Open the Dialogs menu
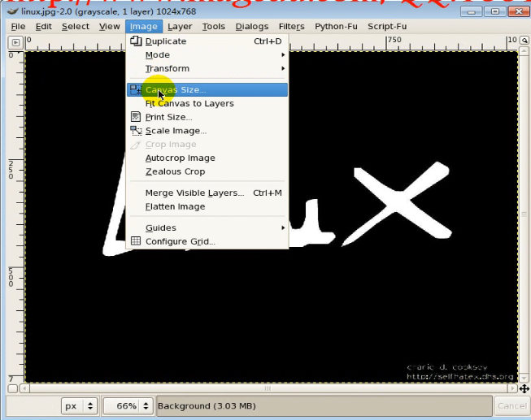531x420 pixels. click(x=252, y=26)
